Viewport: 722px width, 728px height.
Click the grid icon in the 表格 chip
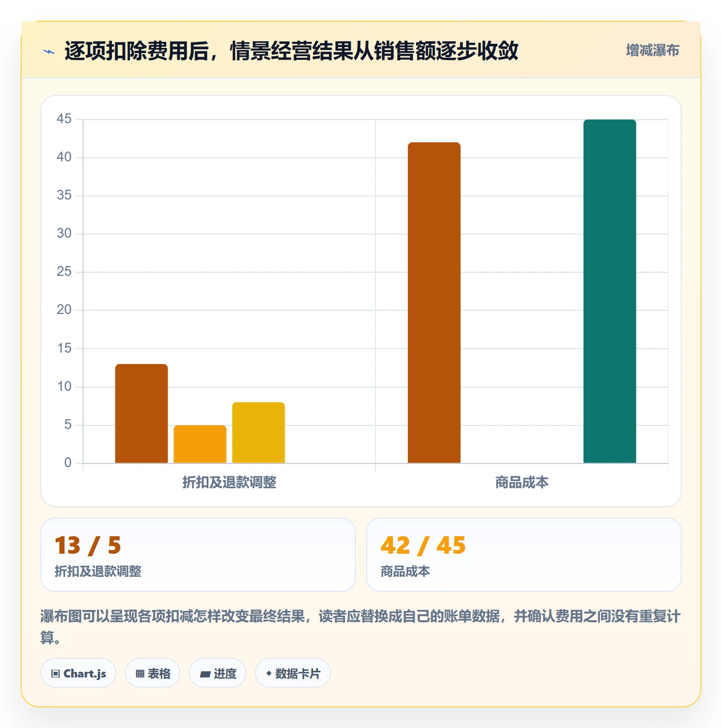tap(140, 674)
